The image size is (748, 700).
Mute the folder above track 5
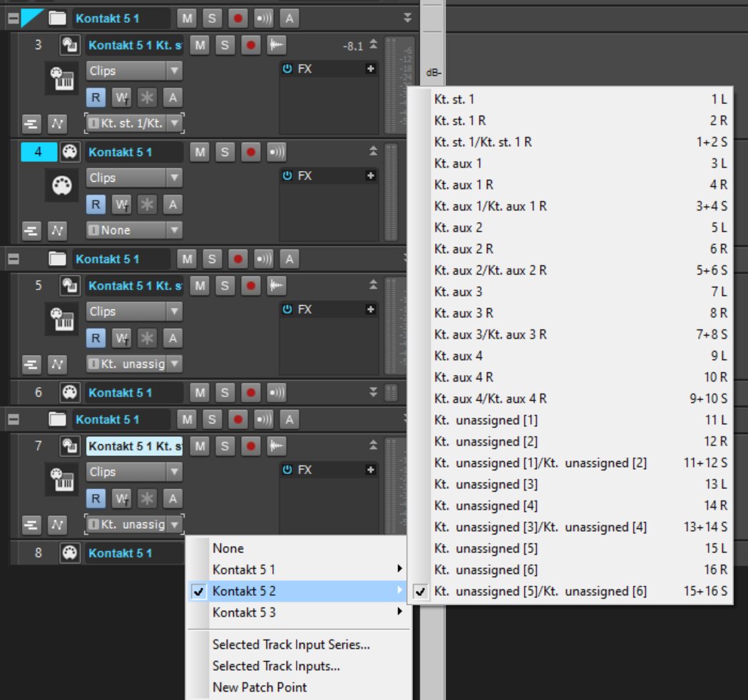tap(187, 259)
